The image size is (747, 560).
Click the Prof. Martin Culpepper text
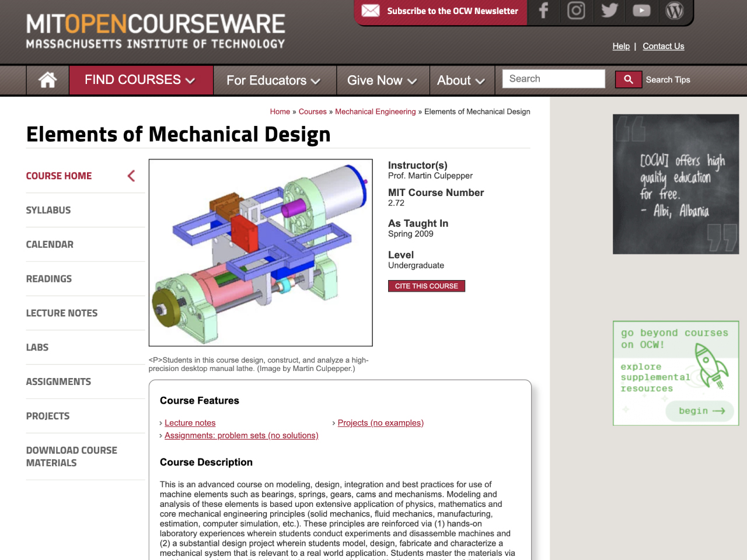coord(431,176)
